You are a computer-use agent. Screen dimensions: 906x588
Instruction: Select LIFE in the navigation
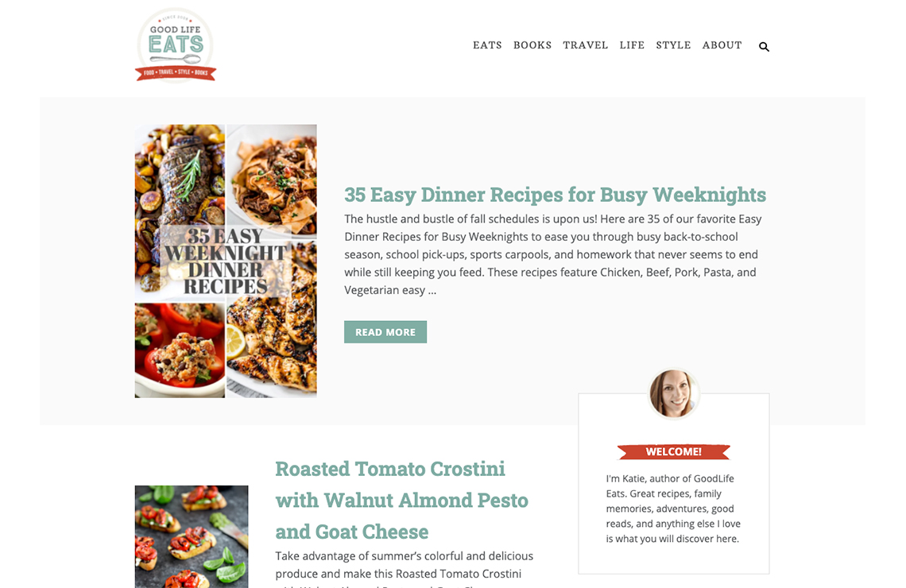632,45
